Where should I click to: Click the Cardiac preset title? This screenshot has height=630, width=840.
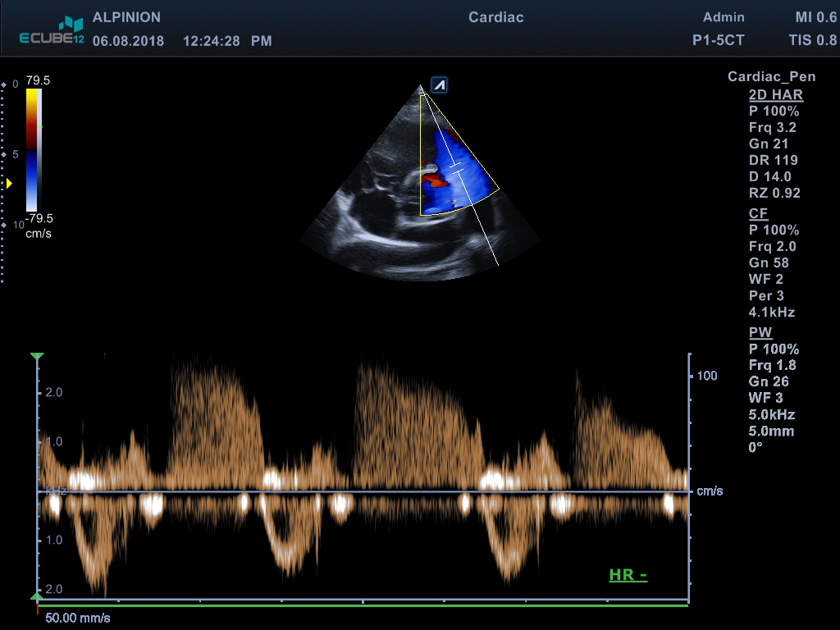[495, 17]
